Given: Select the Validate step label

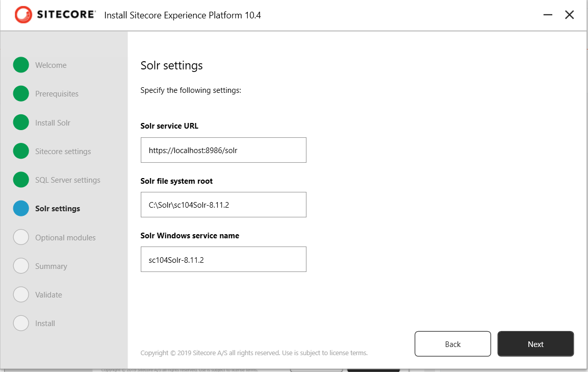Looking at the screenshot, I should coord(49,294).
